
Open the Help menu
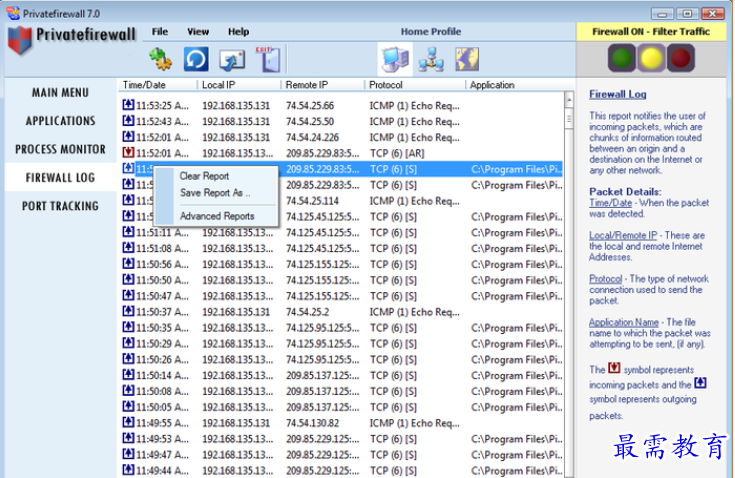(x=239, y=31)
